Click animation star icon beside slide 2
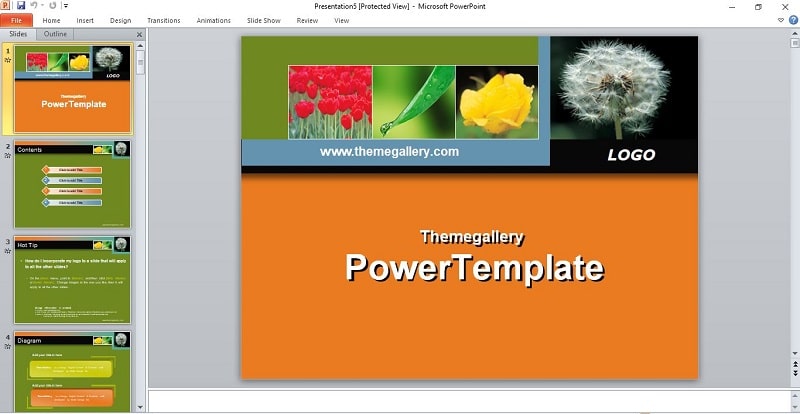Image resolution: width=800 pixels, height=414 pixels. click(x=8, y=155)
